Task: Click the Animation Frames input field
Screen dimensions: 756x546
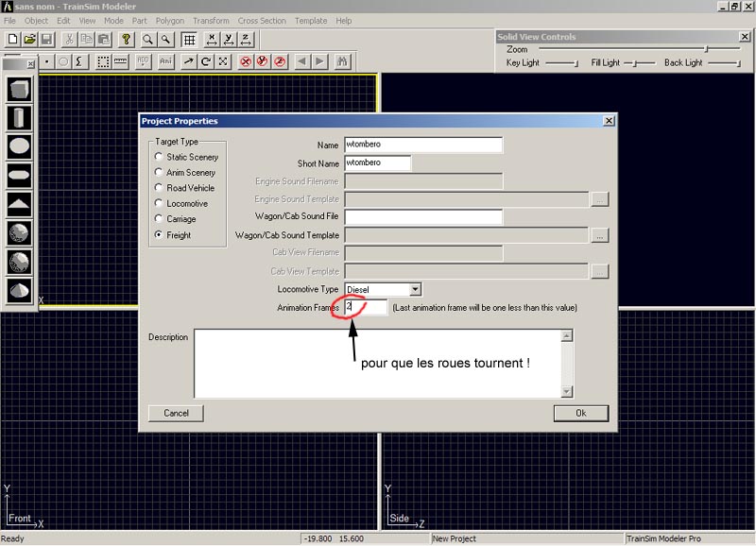Action: (x=366, y=308)
